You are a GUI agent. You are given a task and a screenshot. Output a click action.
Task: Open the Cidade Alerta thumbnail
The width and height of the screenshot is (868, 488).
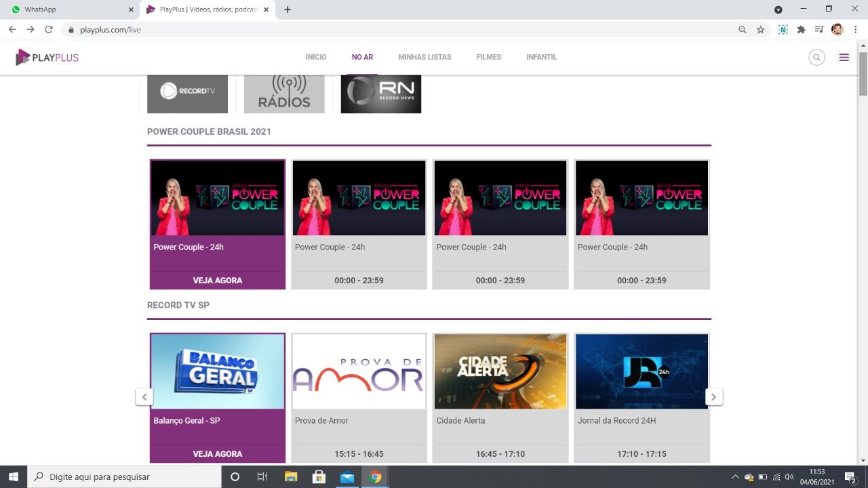pyautogui.click(x=500, y=371)
